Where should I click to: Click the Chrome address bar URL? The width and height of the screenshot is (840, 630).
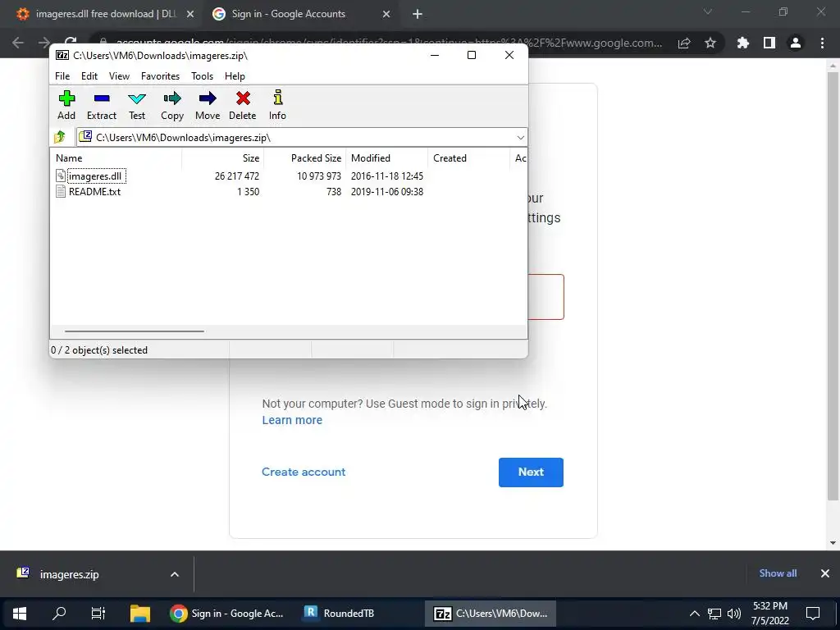tap(388, 43)
